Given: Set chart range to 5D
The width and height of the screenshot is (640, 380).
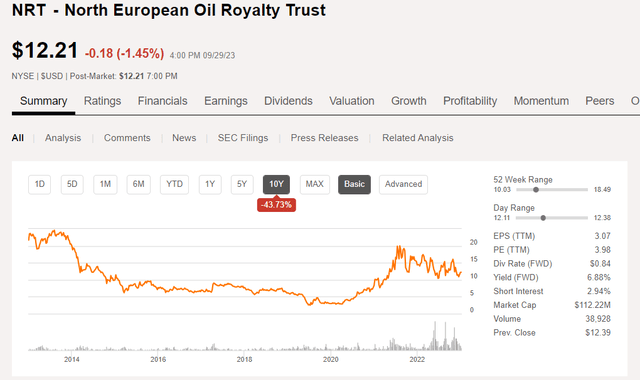Looking at the screenshot, I should pyautogui.click(x=72, y=184).
